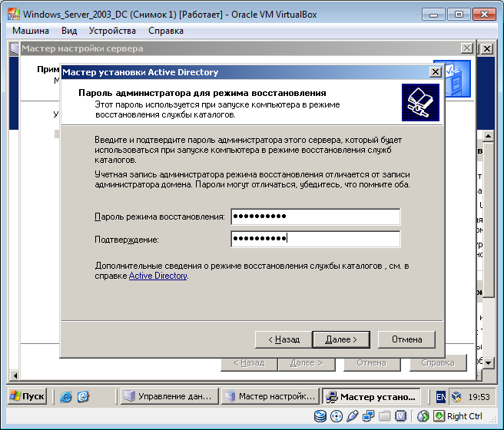Click the EN language indicator
The width and height of the screenshot is (504, 430).
point(441,397)
